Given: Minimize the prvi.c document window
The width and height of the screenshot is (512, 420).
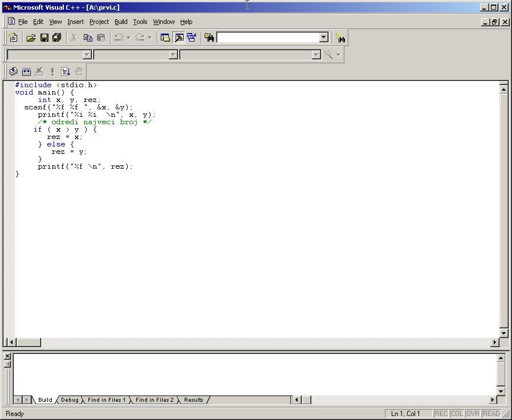Looking at the screenshot, I should click(486, 22).
